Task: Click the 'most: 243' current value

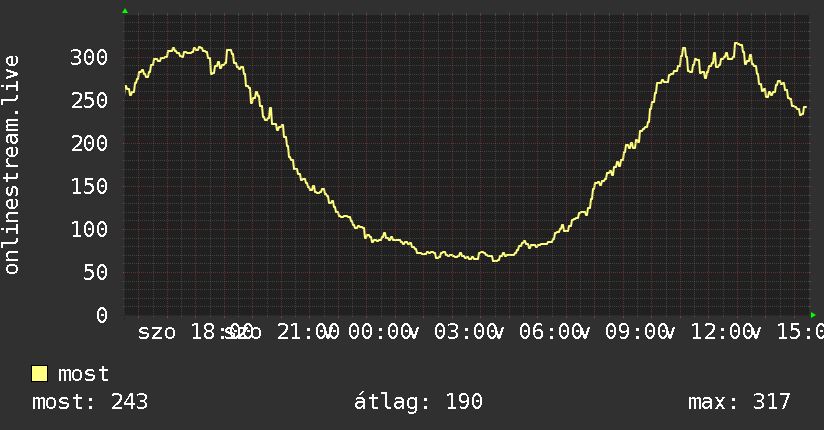Action: click(x=90, y=402)
